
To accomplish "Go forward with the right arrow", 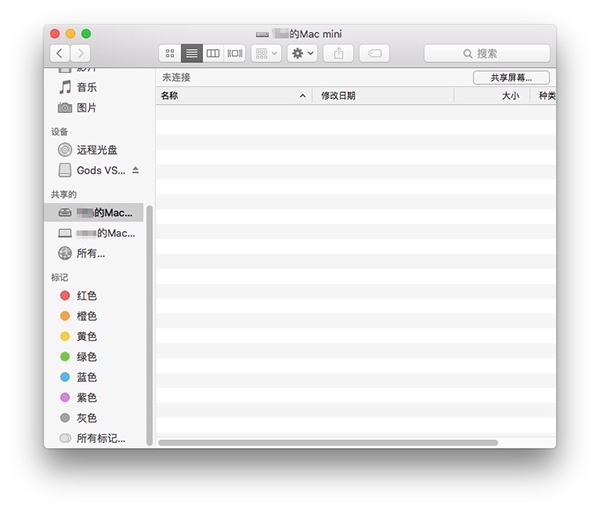I will click(x=81, y=53).
